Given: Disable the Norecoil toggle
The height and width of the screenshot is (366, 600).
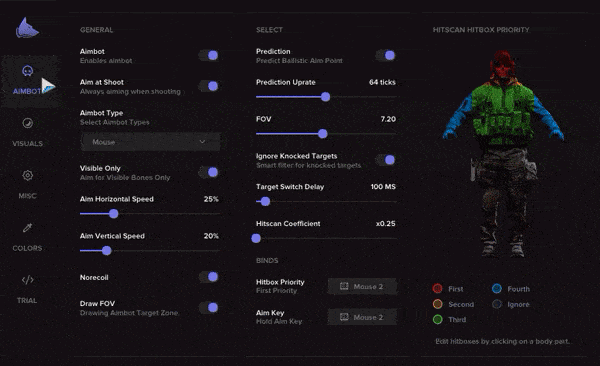Looking at the screenshot, I should point(209,277).
